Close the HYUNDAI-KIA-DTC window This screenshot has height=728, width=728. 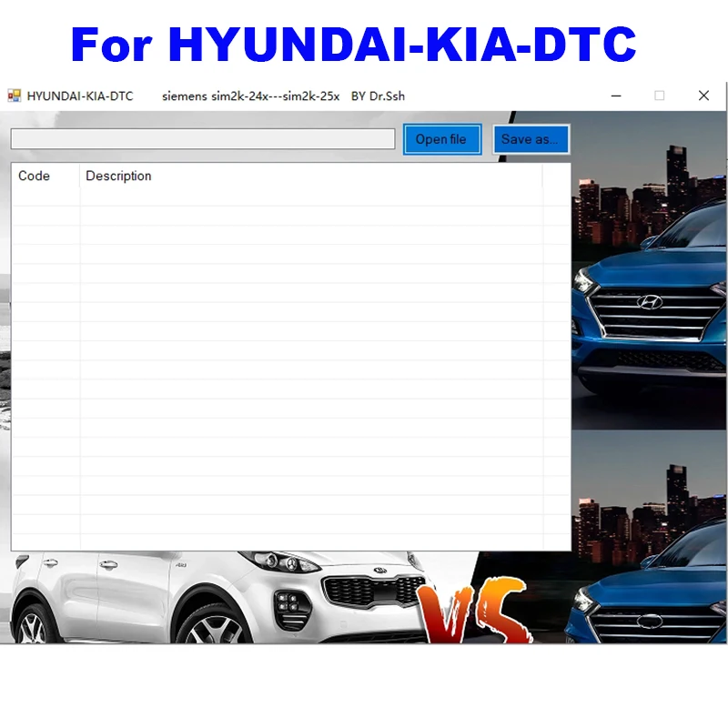[703, 96]
